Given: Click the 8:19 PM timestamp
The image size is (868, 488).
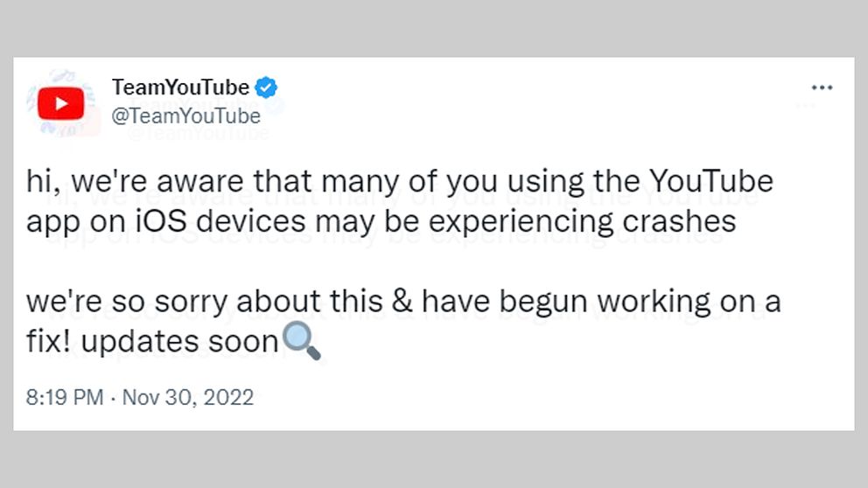Looking at the screenshot, I should point(65,397).
